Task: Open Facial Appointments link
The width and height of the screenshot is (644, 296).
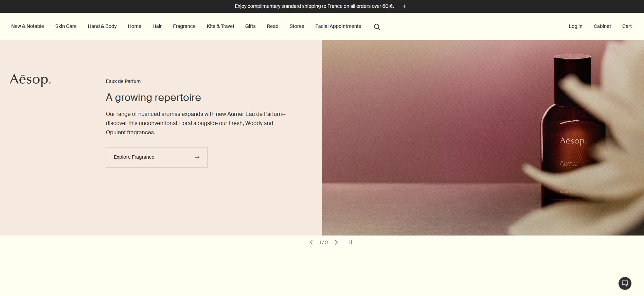Action: click(338, 26)
